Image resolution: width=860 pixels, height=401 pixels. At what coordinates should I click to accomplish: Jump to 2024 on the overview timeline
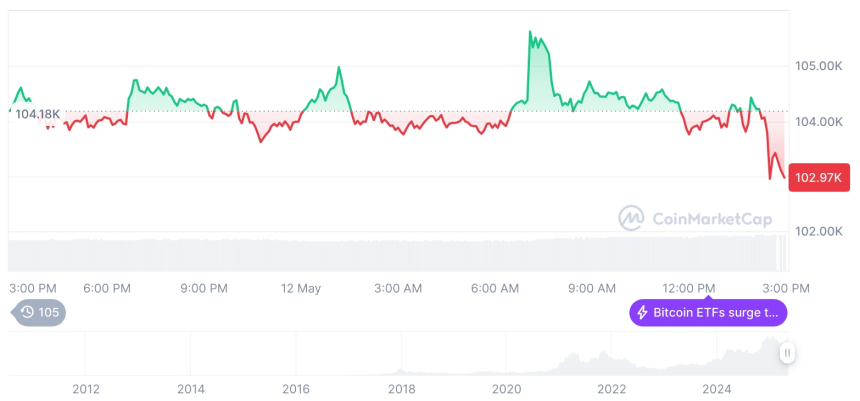(x=717, y=389)
